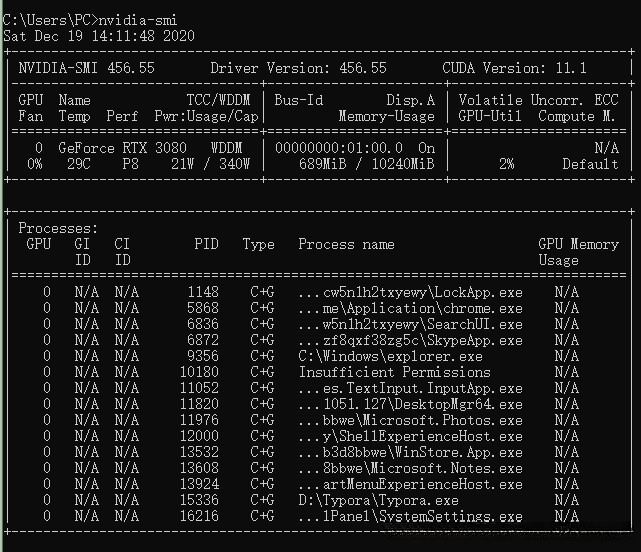Click the GeForce RTX 3080 name
Viewport: 641px width, 552px height.
pos(122,148)
